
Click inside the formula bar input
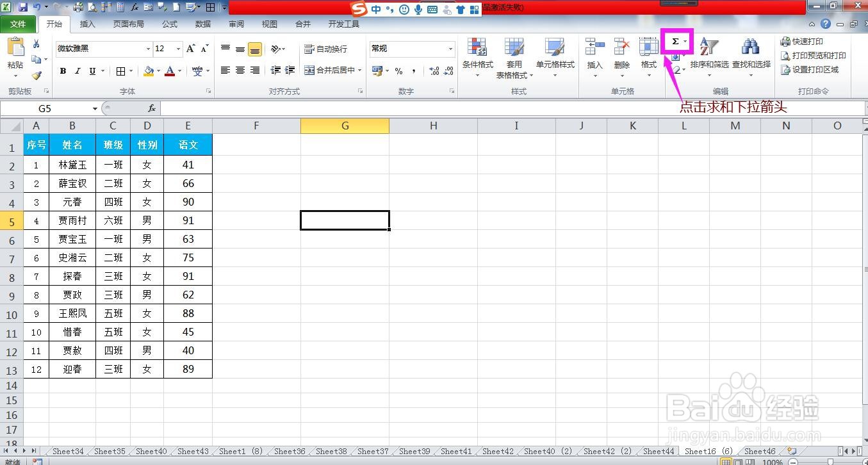coord(512,109)
